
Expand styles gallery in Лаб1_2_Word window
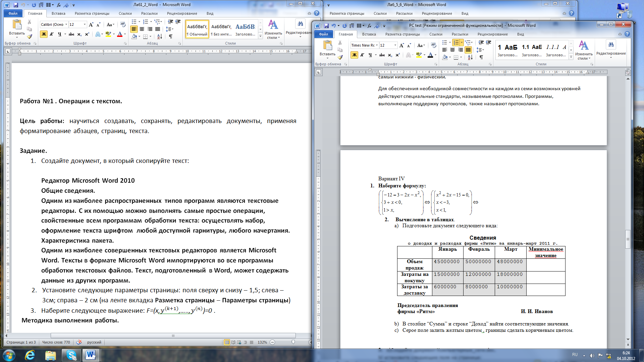pyautogui.click(x=260, y=36)
